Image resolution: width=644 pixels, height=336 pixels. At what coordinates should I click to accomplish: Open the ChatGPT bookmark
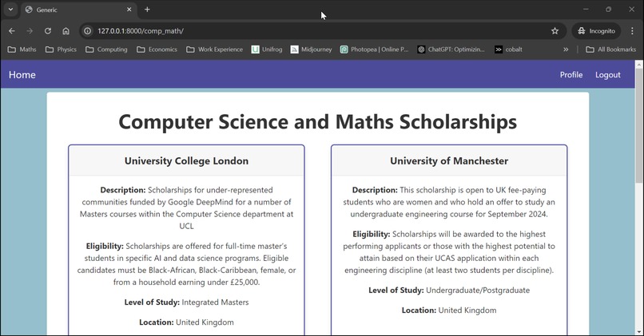[x=451, y=49]
